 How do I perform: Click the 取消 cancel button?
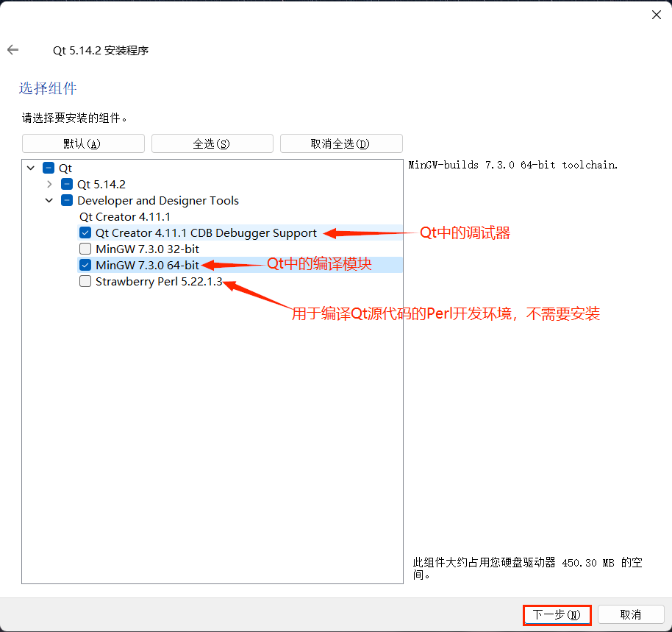click(631, 615)
